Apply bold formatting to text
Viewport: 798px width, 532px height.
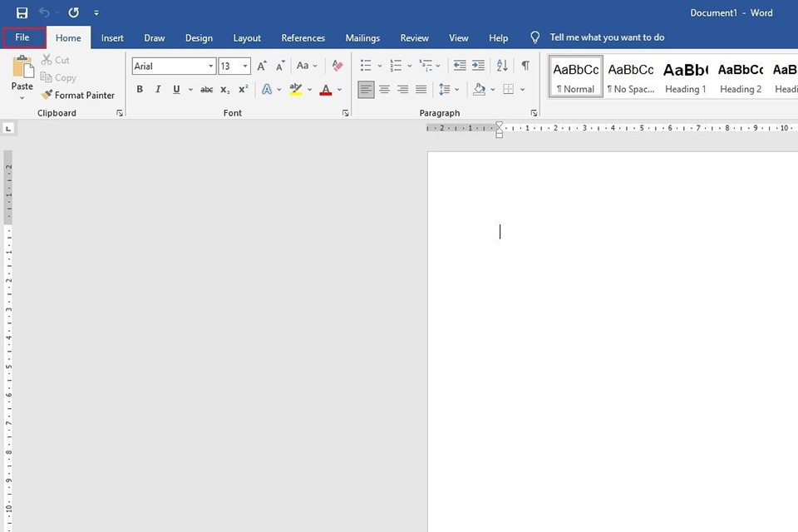(x=140, y=89)
